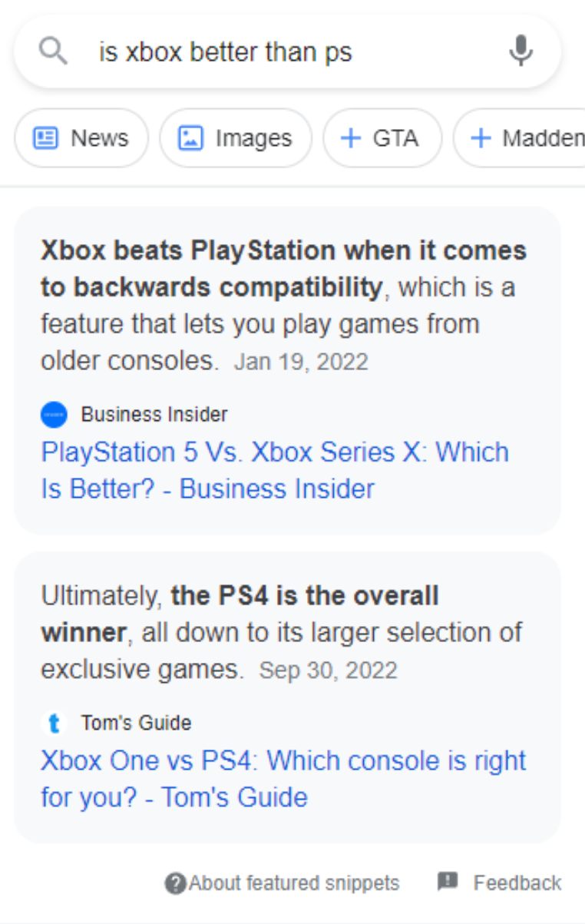Click the plus icon beside Madden
The width and height of the screenshot is (585, 924).
click(x=481, y=138)
